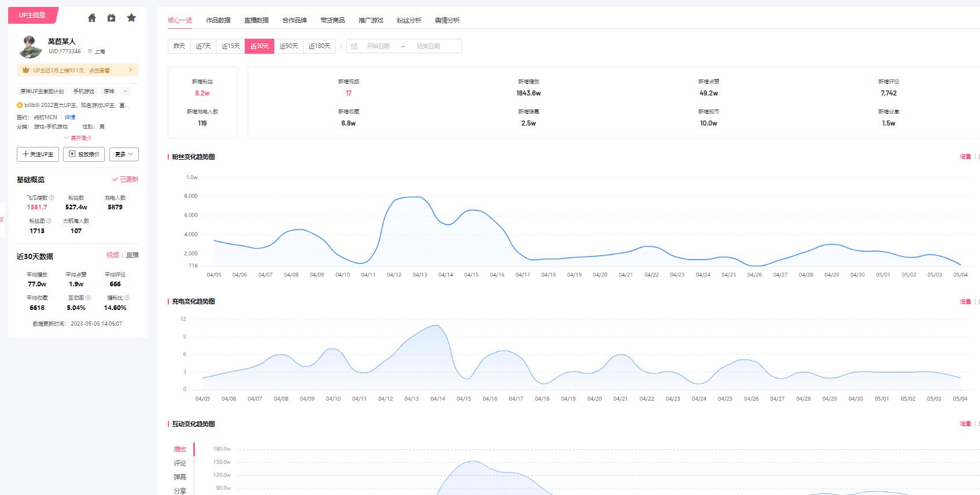Click the 开始日期 date input field
The image size is (980, 495).
(x=378, y=46)
